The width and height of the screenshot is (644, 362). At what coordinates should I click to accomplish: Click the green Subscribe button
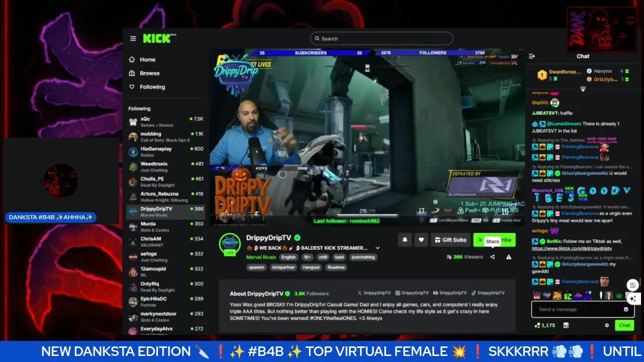[x=494, y=240]
